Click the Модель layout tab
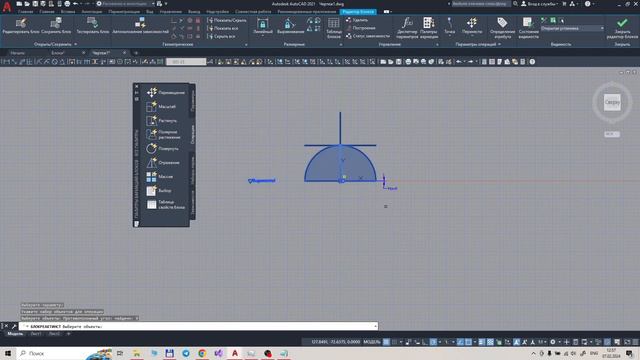640x360 pixels. tap(15, 334)
